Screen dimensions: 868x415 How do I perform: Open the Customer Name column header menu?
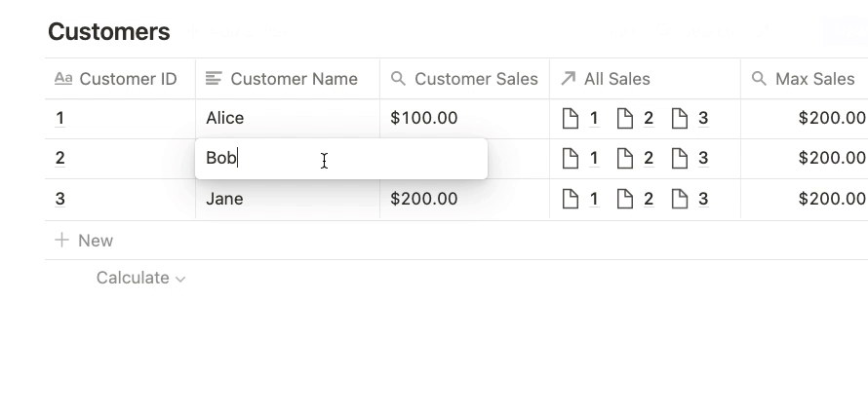[294, 79]
